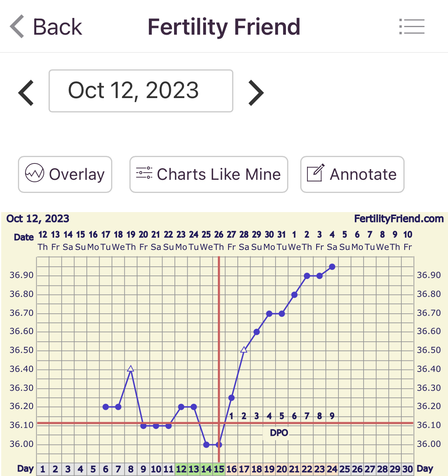Tap the DPO label on the chart
Image resolution: width=448 pixels, height=476 pixels.
[279, 433]
